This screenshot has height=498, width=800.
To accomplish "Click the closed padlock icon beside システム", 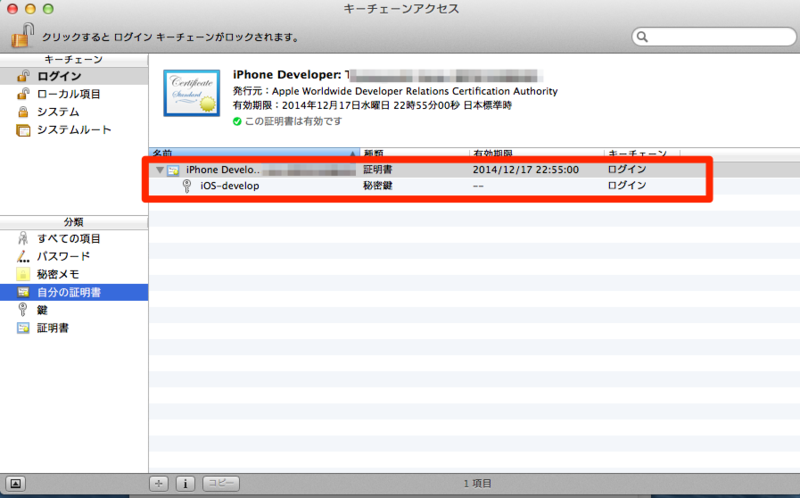I will point(23,112).
